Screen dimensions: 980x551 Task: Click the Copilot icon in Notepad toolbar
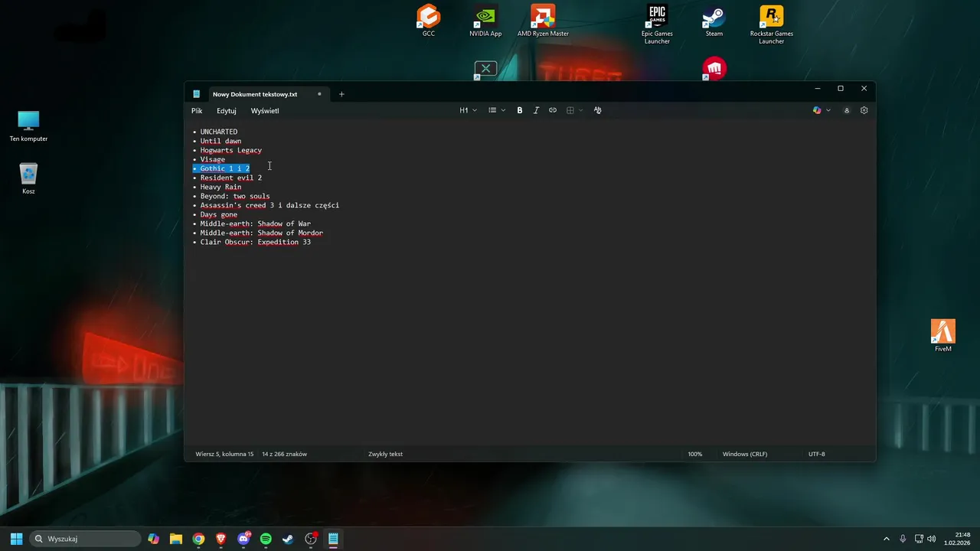tap(817, 110)
